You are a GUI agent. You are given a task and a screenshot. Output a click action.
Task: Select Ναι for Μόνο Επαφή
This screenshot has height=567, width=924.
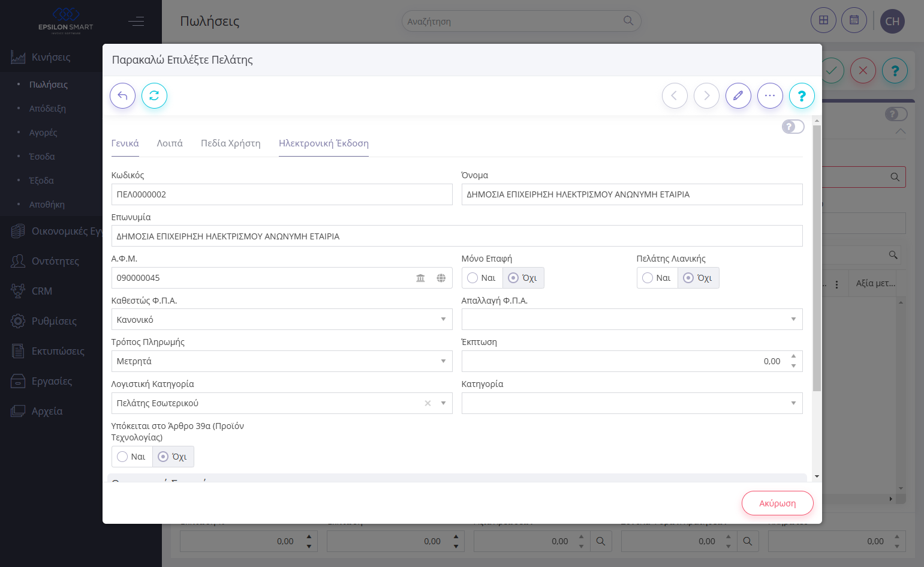[481, 278]
